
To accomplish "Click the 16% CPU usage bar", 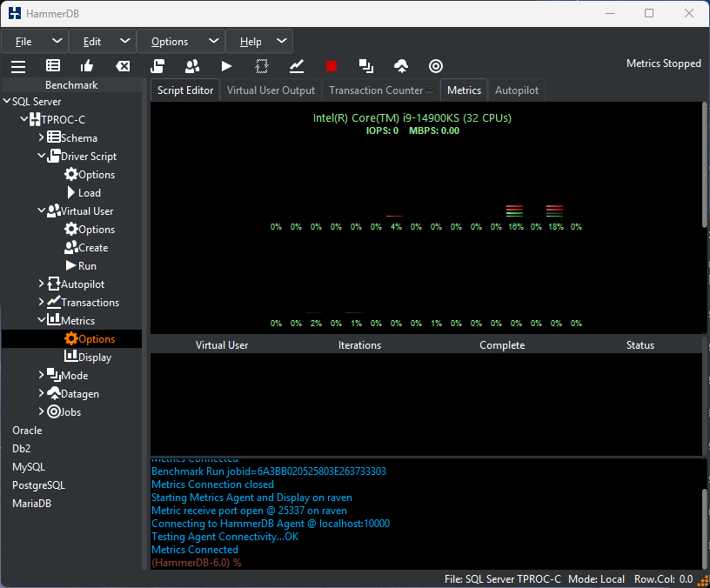I will [514, 211].
